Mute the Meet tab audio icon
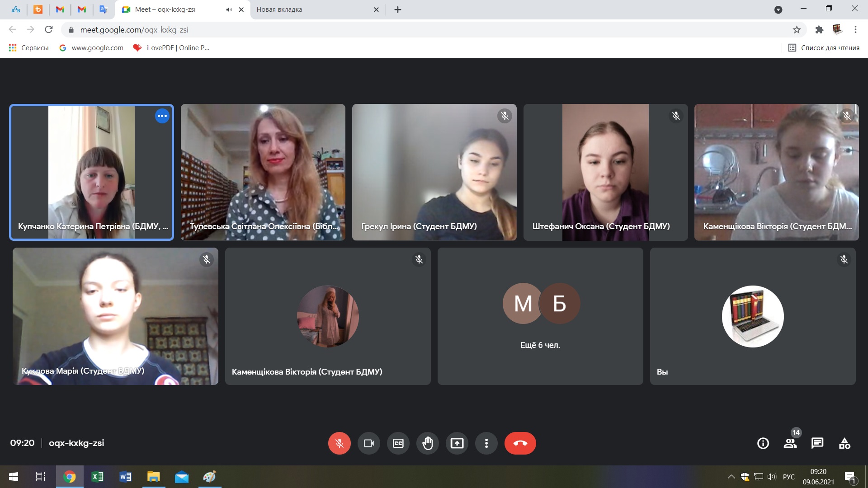 (229, 9)
